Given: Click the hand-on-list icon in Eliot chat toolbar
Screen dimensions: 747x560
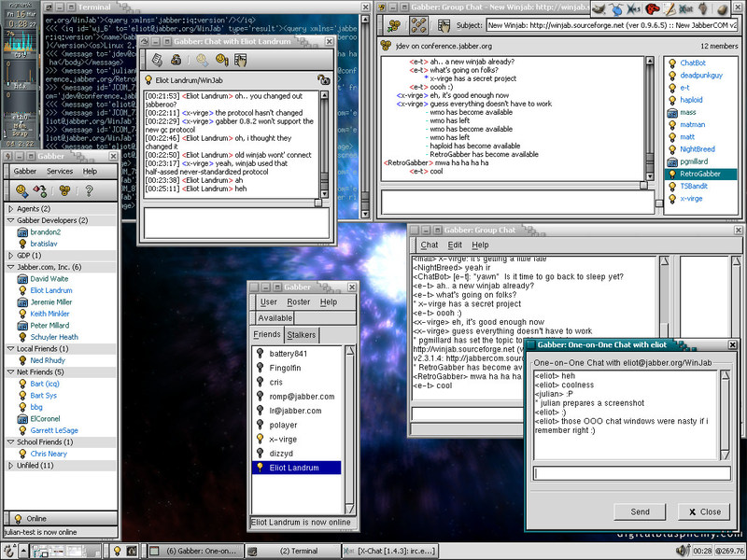Looking at the screenshot, I should pyautogui.click(x=241, y=60).
